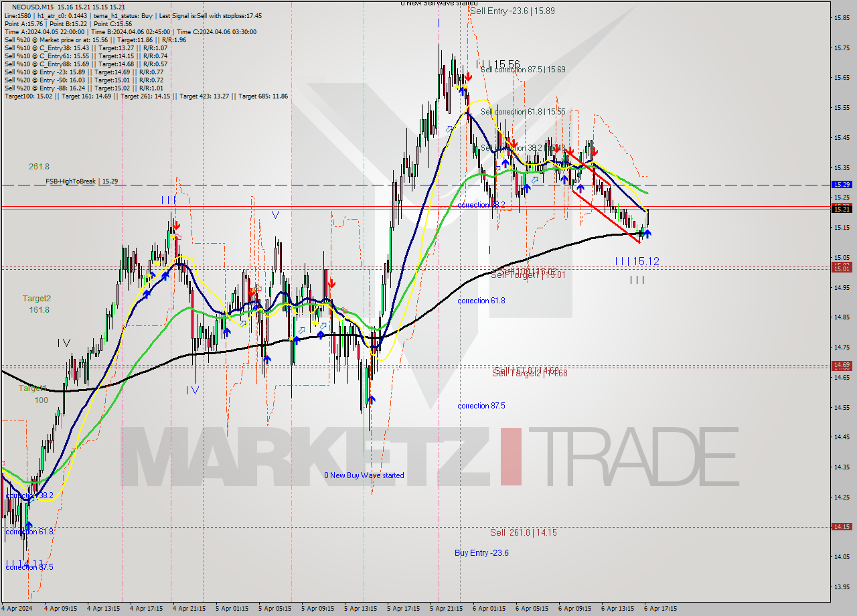Viewport: 857px width, 616px height.
Task: Select the 0 New Sell wave started label
Action: 439,3
